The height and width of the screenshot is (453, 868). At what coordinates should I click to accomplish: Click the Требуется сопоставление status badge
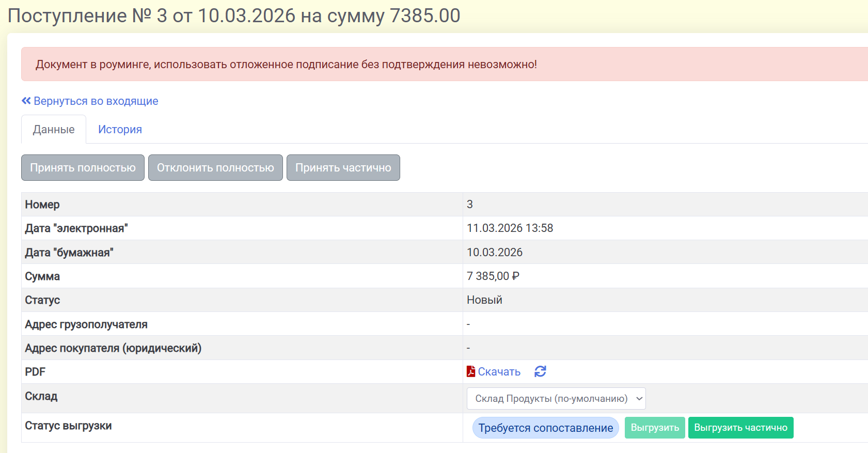(x=545, y=428)
